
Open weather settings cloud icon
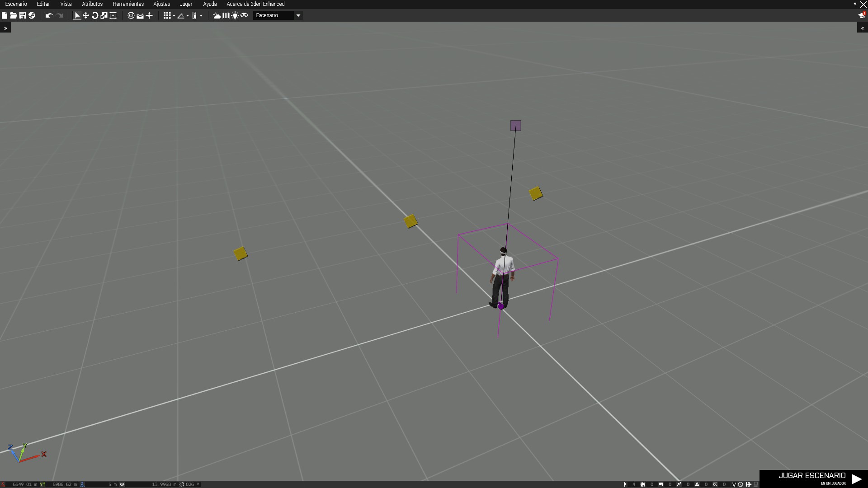(x=217, y=15)
